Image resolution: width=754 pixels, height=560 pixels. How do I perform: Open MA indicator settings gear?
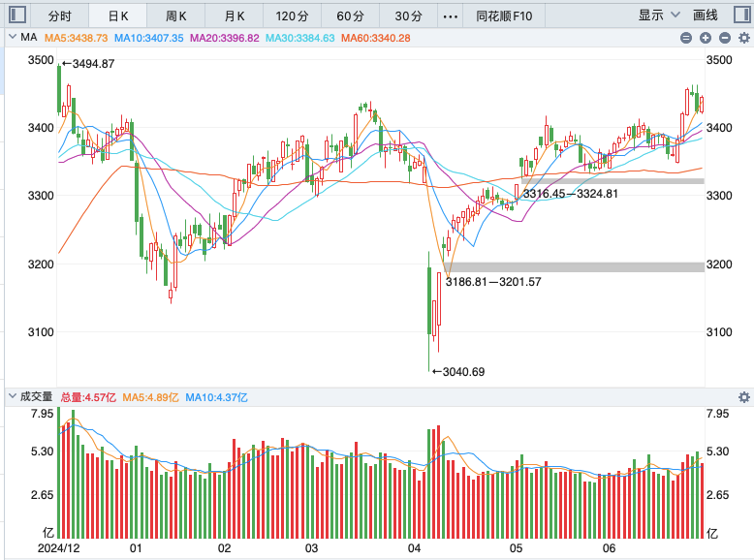[x=744, y=38]
